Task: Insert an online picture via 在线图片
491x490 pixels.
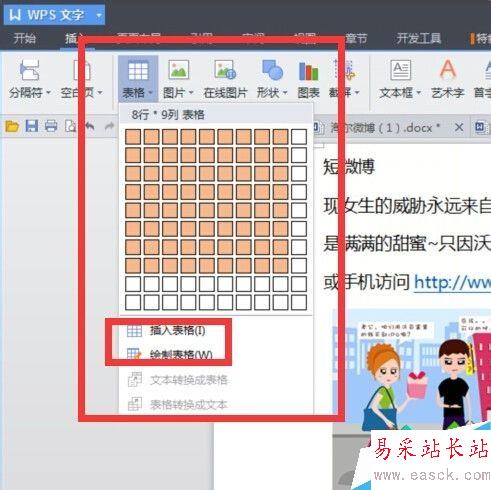Action: (225, 79)
